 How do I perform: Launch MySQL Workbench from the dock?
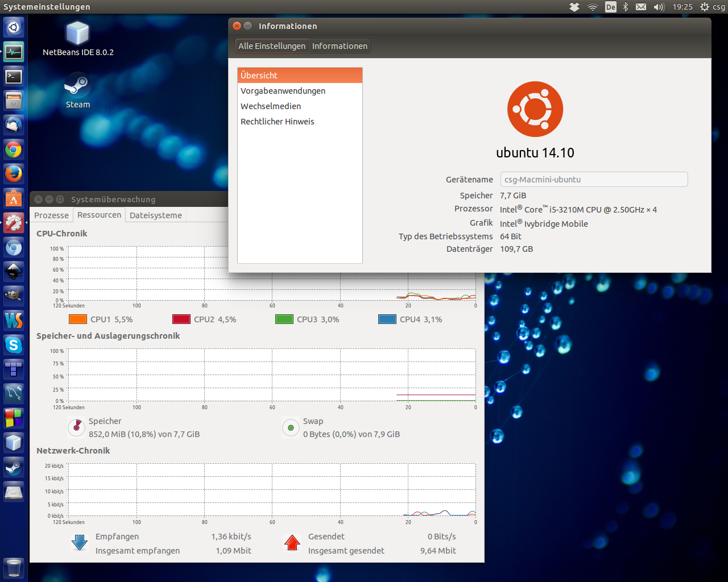[14, 394]
